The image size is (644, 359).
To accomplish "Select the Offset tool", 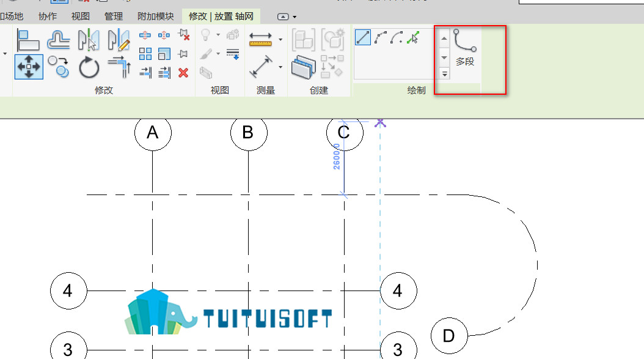I will tap(58, 40).
